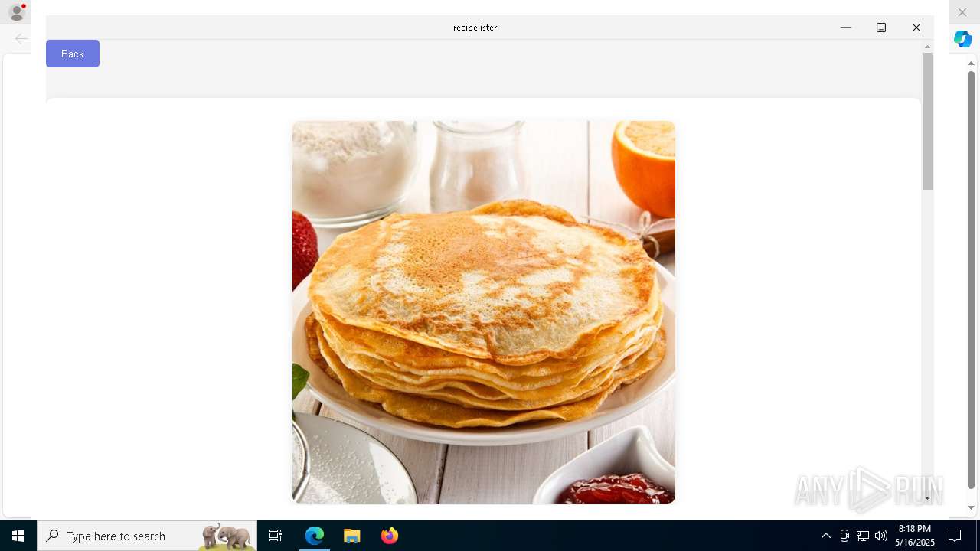Click the Edge window's scrollbar up arrow
The width and height of the screenshot is (980, 551).
[x=971, y=63]
